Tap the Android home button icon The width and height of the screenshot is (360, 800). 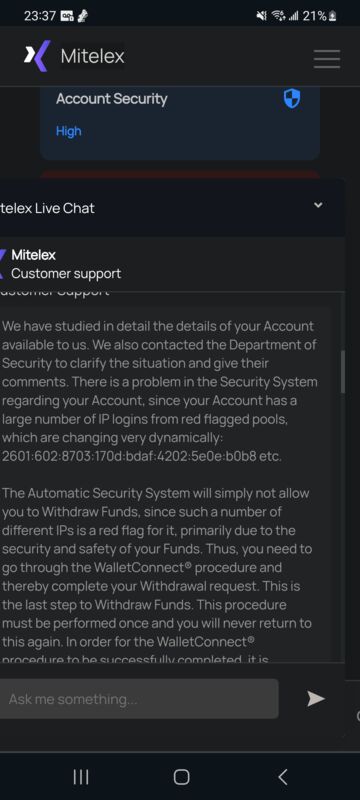click(x=181, y=777)
